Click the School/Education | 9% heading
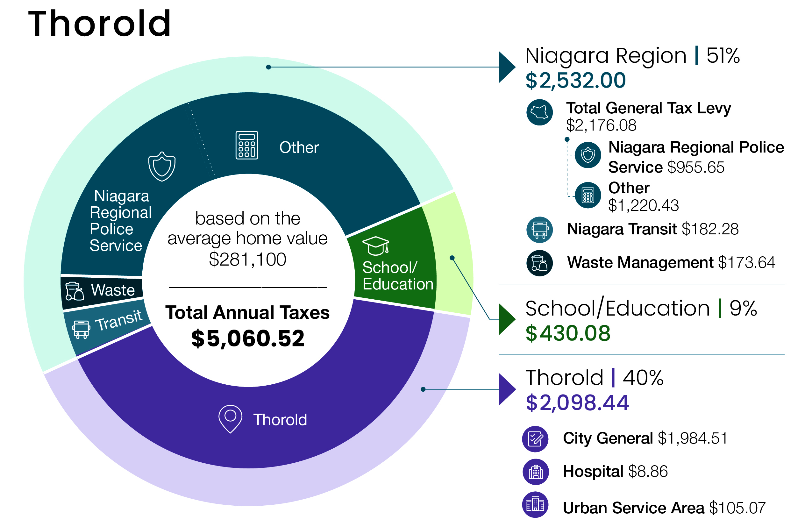Image resolution: width=812 pixels, height=527 pixels. click(641, 308)
